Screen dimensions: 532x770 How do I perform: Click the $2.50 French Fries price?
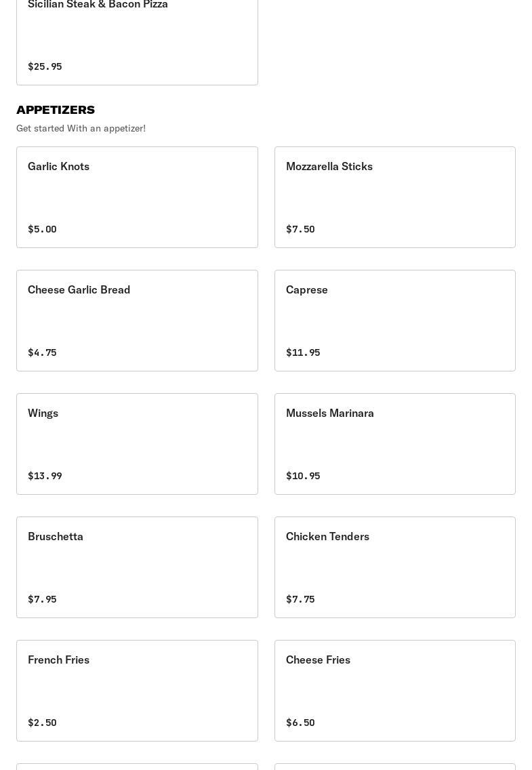pyautogui.click(x=42, y=723)
